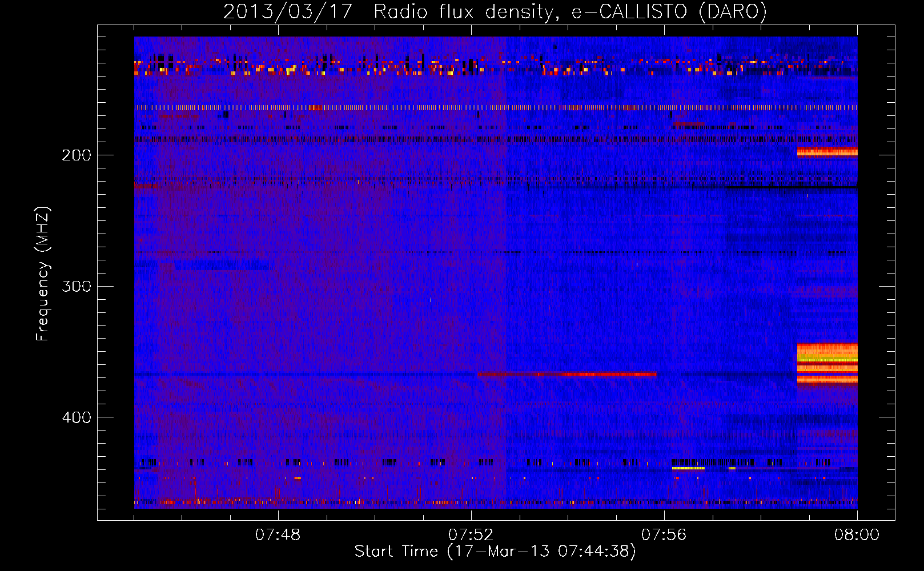Viewport: 924px width, 571px height.
Task: Click the 07:48 time tick label
Action: coord(278,535)
